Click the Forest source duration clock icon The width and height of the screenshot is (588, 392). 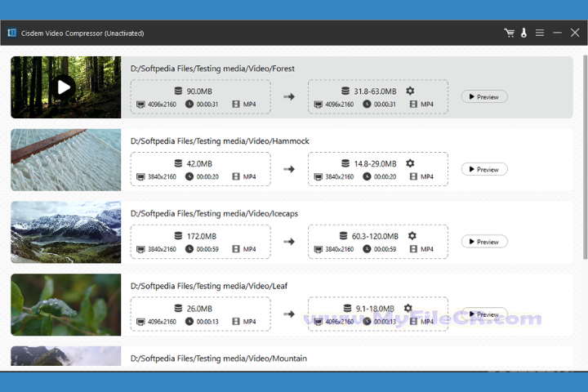click(189, 104)
